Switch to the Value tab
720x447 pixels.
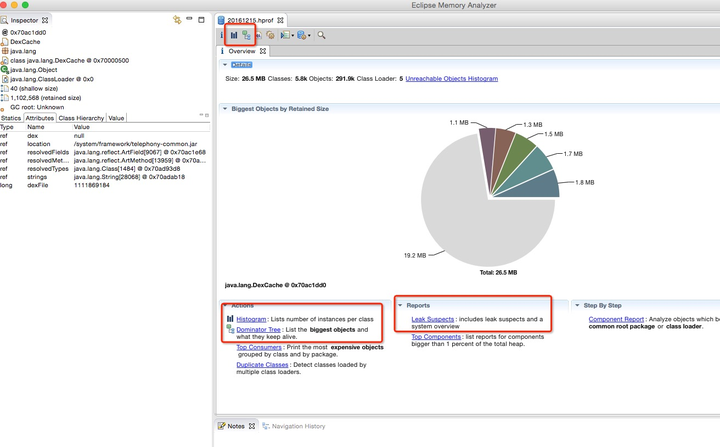click(x=116, y=118)
